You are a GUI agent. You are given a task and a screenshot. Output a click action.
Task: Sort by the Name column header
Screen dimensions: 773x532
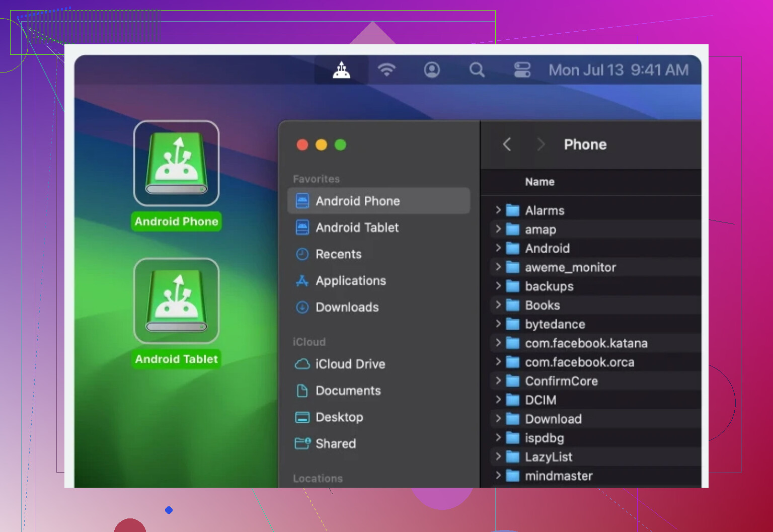(539, 182)
